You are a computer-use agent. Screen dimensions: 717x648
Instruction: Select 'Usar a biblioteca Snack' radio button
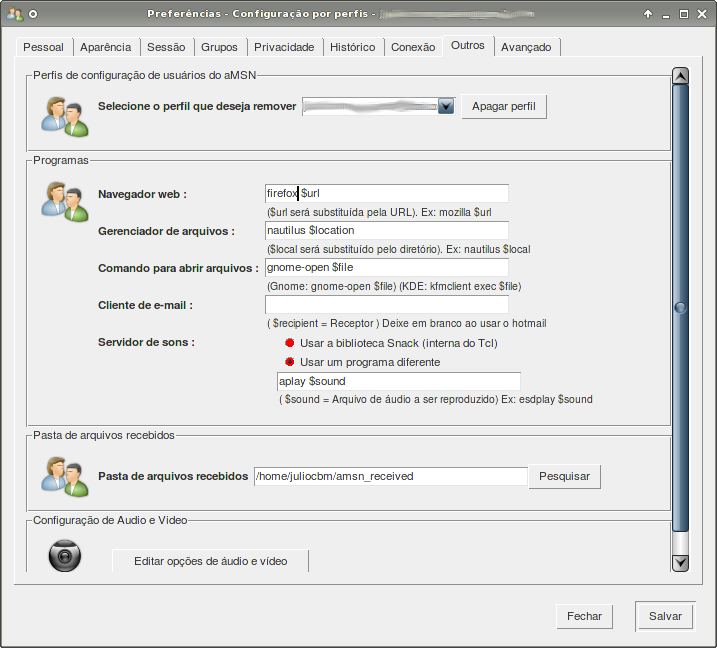coord(289,343)
